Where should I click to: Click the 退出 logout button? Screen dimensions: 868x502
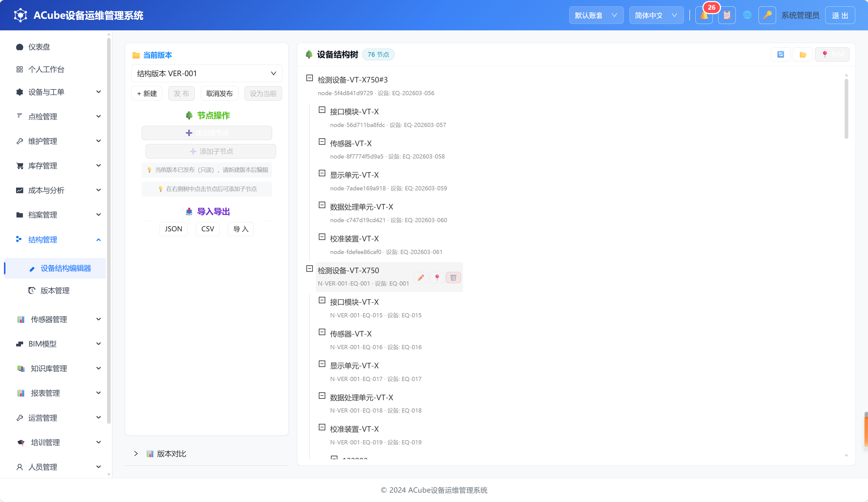coord(840,15)
